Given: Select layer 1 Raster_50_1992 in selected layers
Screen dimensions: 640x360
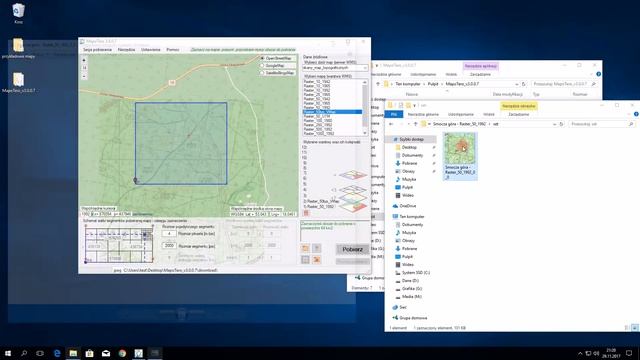Looking at the screenshot, I should point(318,207).
